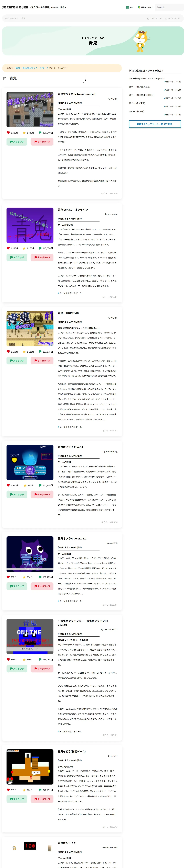Open the 青鬼オンライン title by sakana12345

pos(67,843)
